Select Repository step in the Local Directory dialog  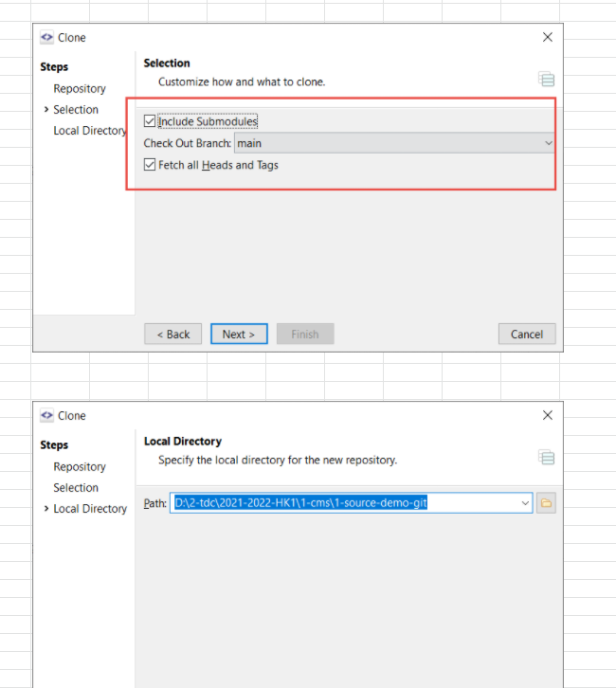(80, 467)
